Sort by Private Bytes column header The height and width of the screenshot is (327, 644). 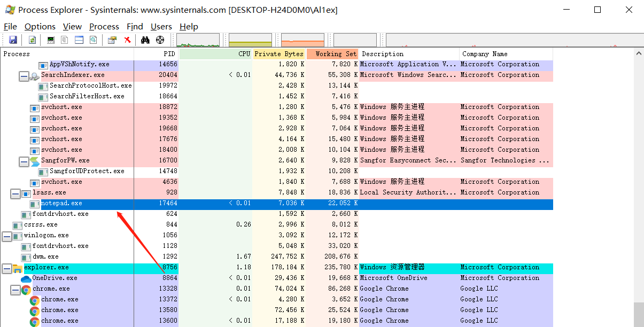coord(279,54)
